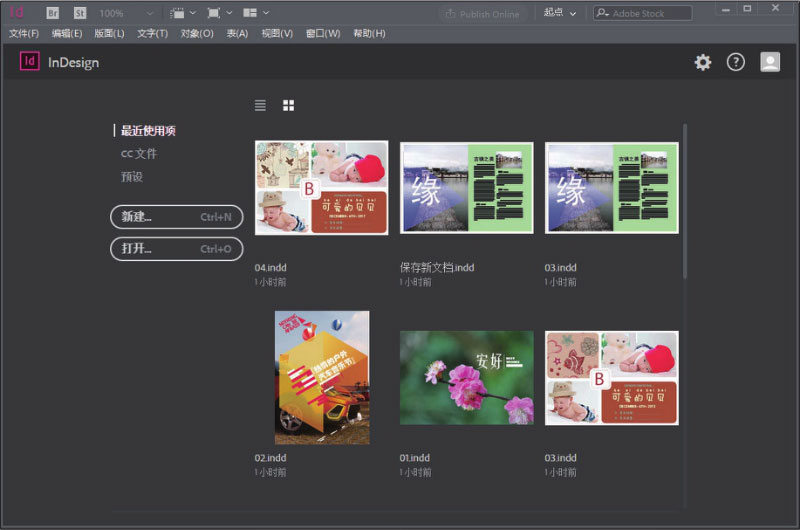The width and height of the screenshot is (800, 530).
Task: Select CC 文件 in the sidebar
Action: (x=139, y=154)
